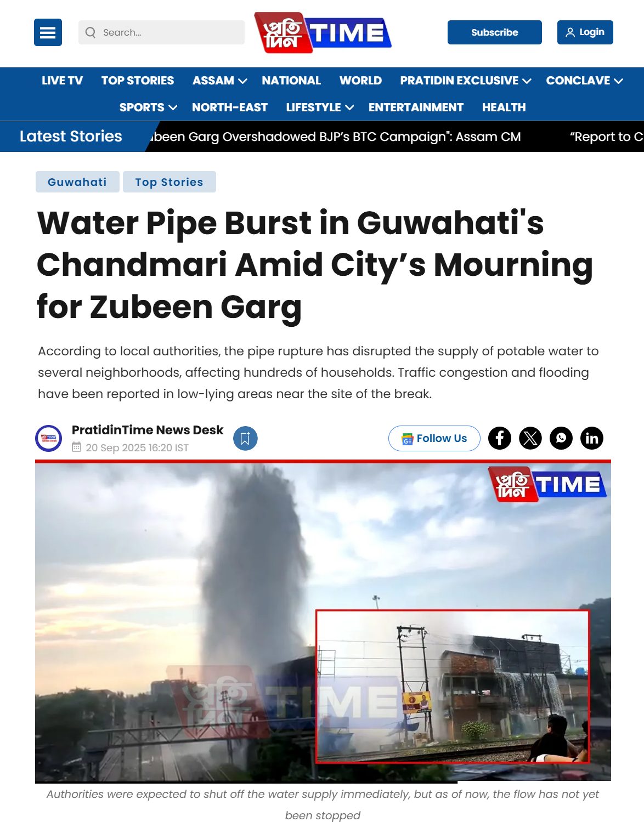Open the hamburger menu icon

pyautogui.click(x=48, y=32)
